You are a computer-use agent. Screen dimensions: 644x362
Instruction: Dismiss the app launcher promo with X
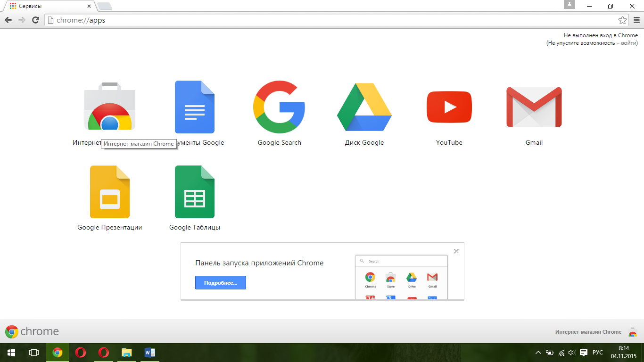pyautogui.click(x=456, y=251)
